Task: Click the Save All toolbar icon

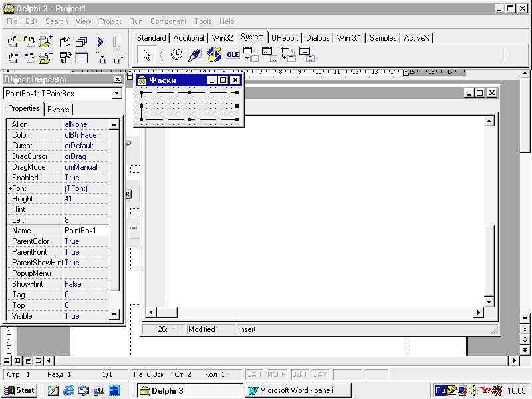Action: (x=29, y=41)
